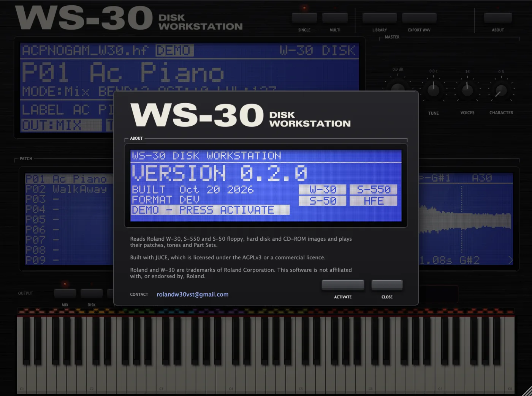The width and height of the screenshot is (532, 396).
Task: Click CLOSE to dismiss the About dialog
Action: [x=387, y=285]
